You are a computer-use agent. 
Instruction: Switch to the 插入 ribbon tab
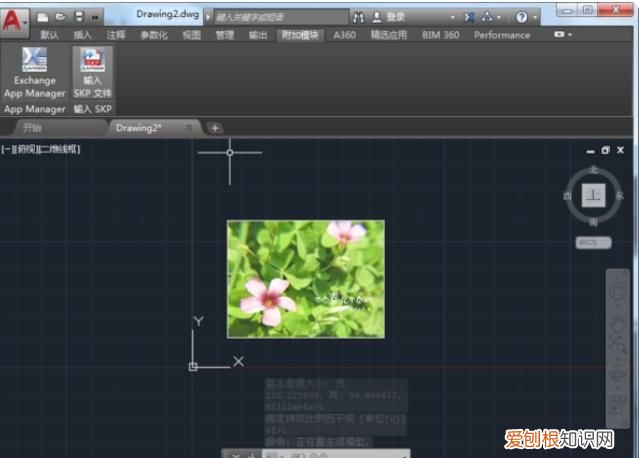click(82, 35)
